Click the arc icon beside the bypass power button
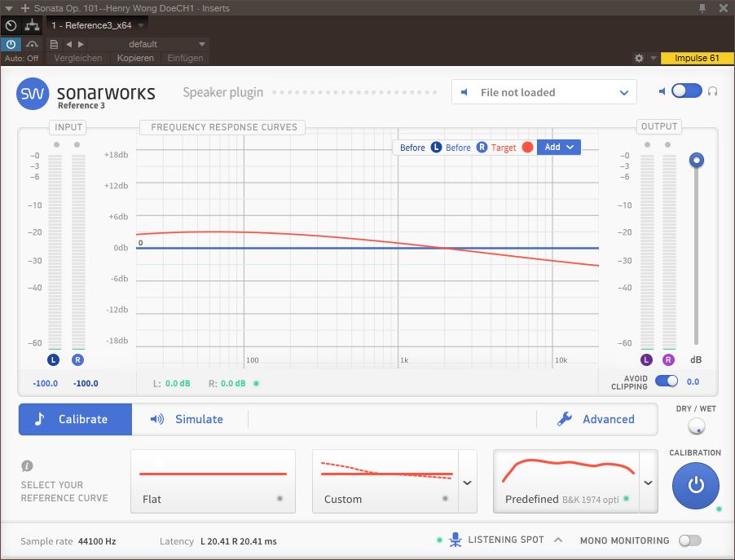 click(32, 44)
